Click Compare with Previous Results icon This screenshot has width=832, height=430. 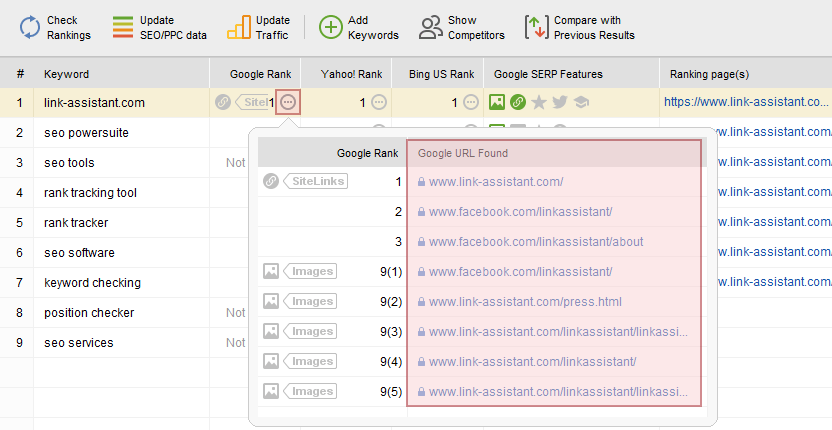[x=536, y=27]
